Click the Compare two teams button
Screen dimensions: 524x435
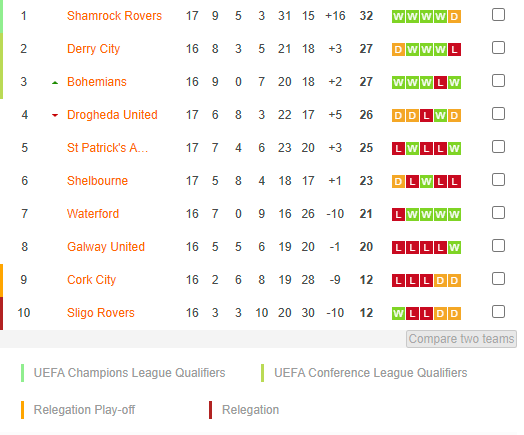click(462, 339)
